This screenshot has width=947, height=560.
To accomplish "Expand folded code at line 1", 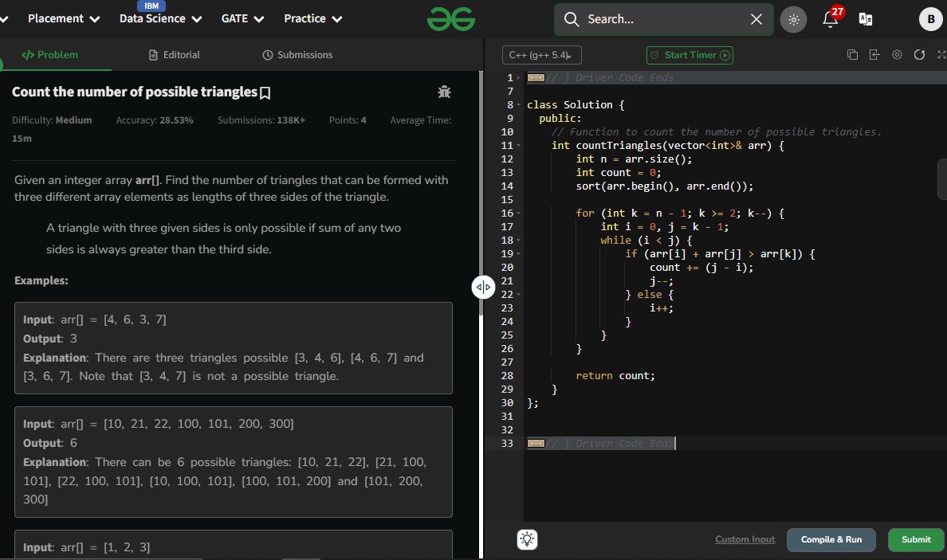I will 519,78.
